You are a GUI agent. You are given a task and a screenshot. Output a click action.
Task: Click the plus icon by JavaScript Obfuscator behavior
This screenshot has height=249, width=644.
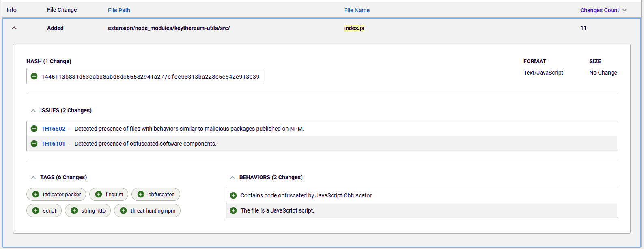[x=233, y=195]
